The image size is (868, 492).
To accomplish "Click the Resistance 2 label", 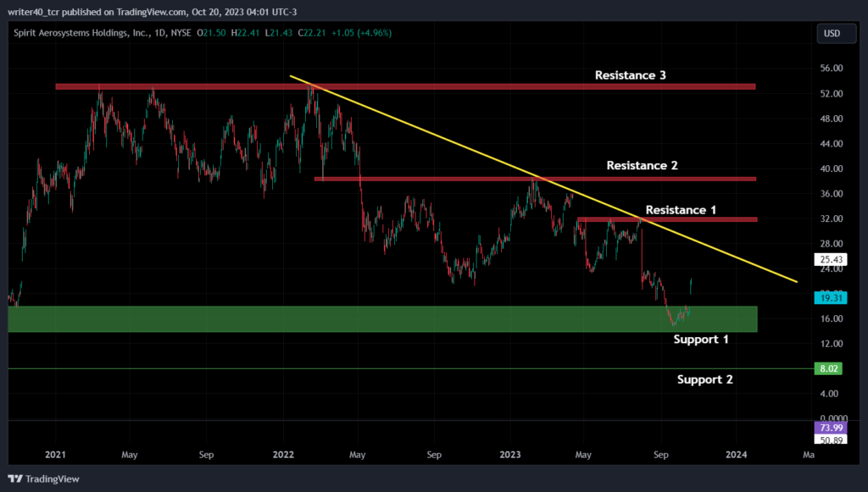I will point(642,165).
